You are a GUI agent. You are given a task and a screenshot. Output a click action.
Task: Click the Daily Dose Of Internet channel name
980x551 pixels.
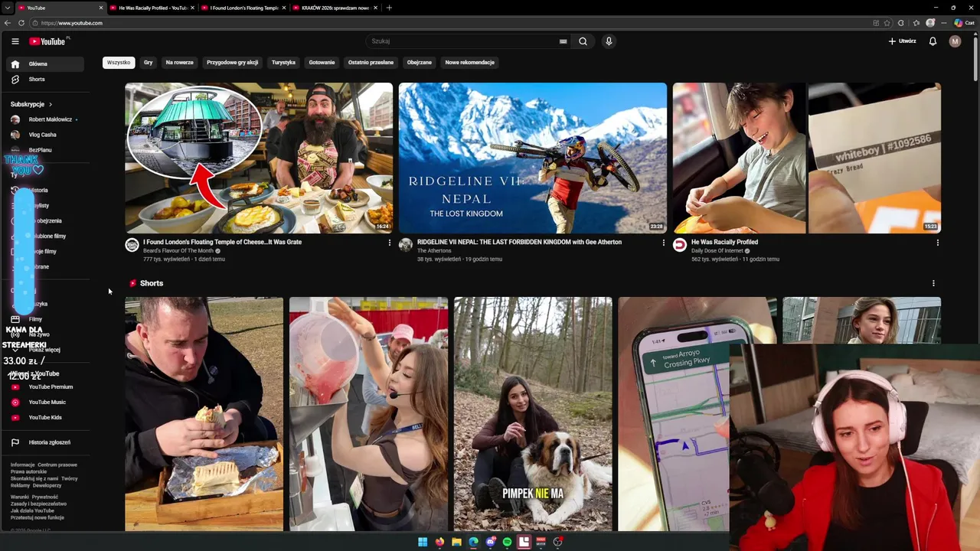tap(717, 251)
